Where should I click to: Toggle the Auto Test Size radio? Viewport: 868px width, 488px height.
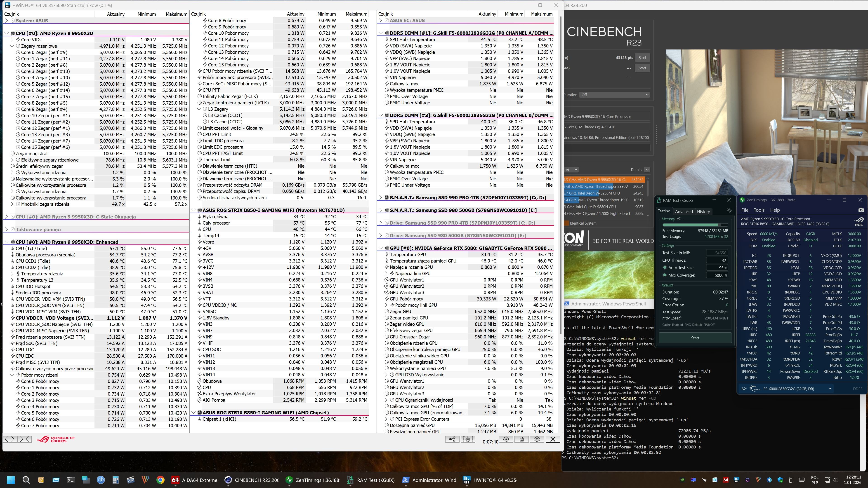pyautogui.click(x=665, y=268)
